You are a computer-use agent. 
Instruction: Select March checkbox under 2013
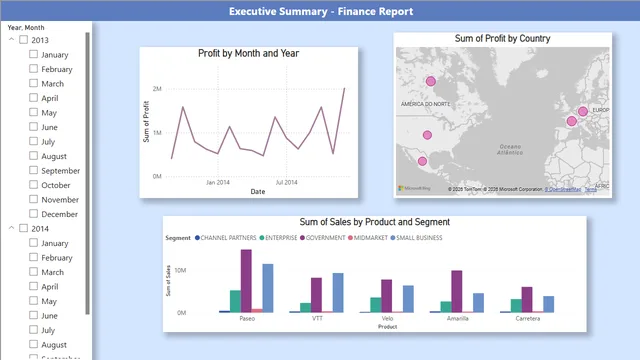click(x=33, y=83)
